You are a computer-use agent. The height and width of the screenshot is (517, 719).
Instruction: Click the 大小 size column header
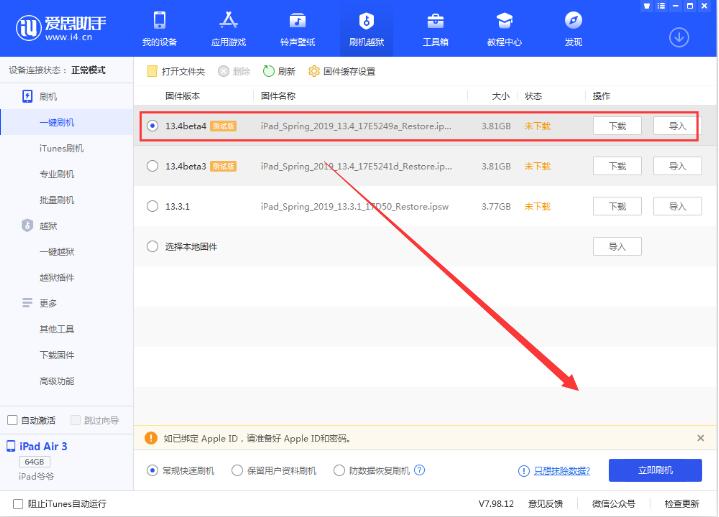pyautogui.click(x=501, y=96)
